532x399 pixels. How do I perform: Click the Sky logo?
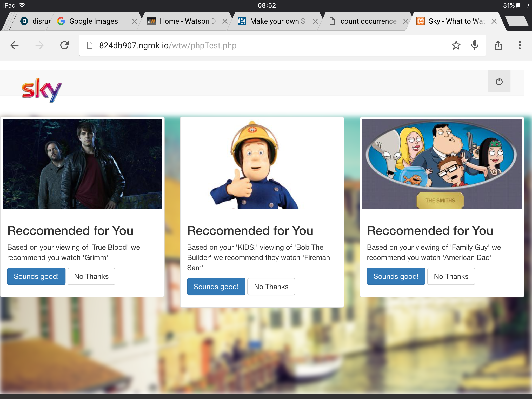(42, 90)
